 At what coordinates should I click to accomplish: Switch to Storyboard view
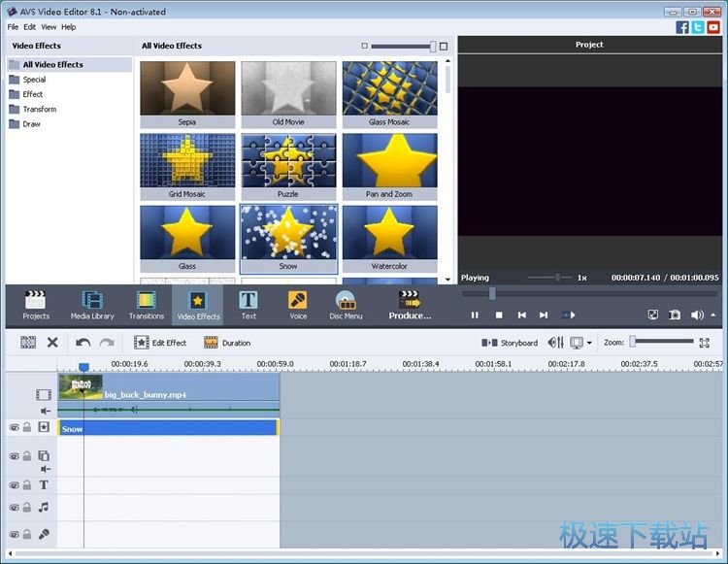click(511, 343)
